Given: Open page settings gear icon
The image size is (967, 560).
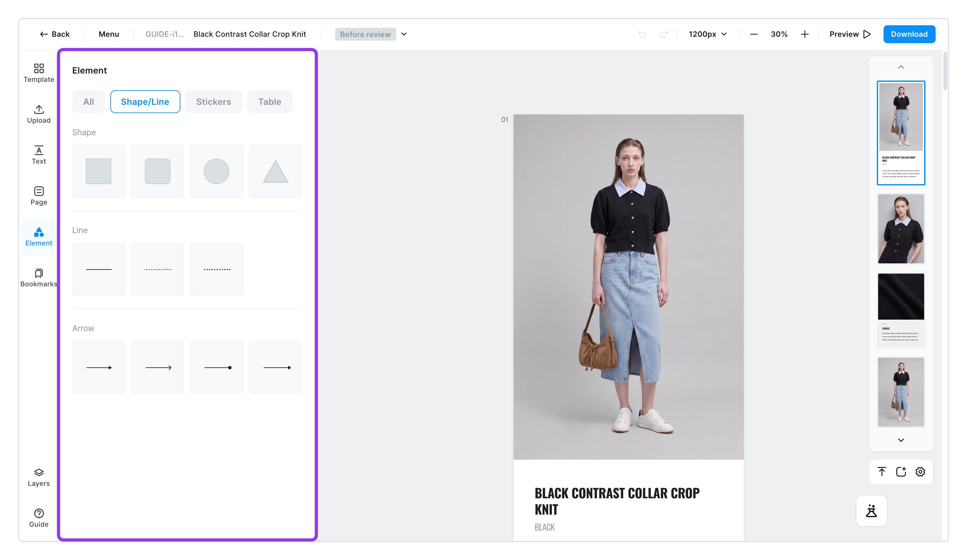Looking at the screenshot, I should click(920, 471).
